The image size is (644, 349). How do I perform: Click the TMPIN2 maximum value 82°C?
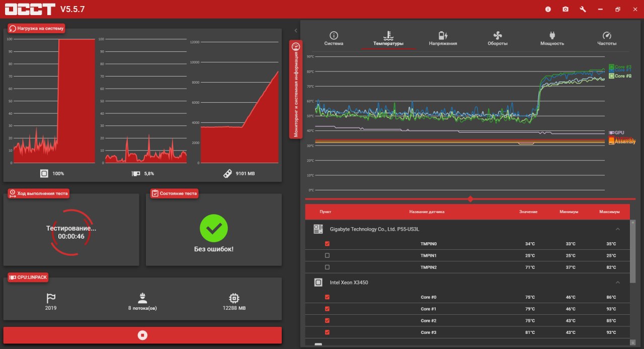tap(611, 267)
